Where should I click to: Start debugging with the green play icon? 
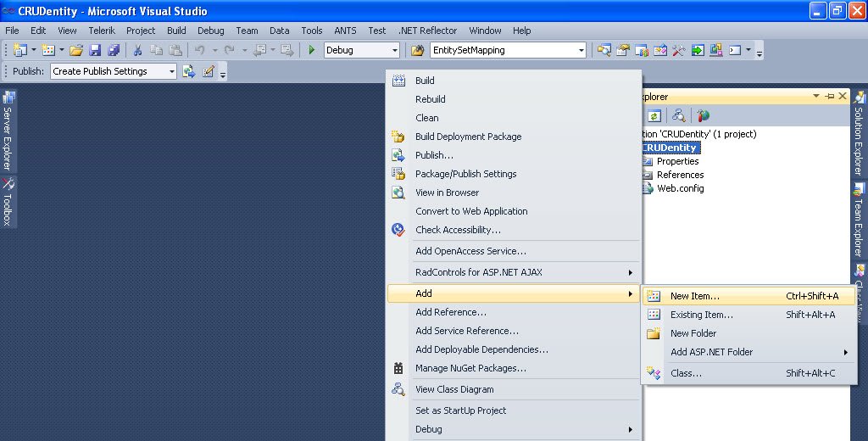[x=312, y=50]
